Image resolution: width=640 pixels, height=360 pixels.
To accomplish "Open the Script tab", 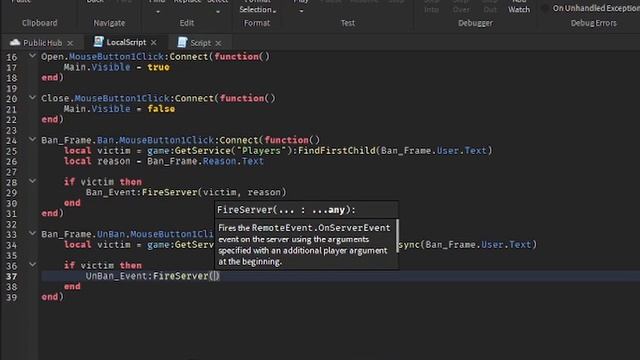I will coord(200,42).
